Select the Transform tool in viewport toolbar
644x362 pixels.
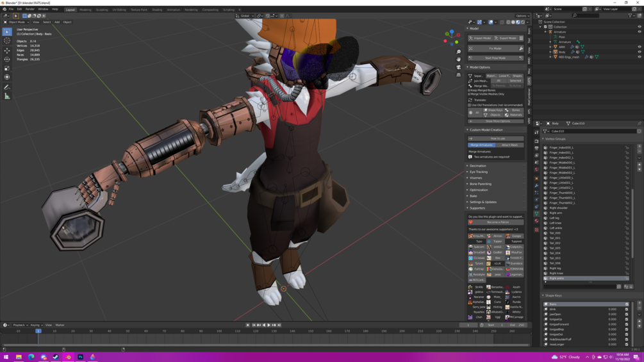[7, 77]
